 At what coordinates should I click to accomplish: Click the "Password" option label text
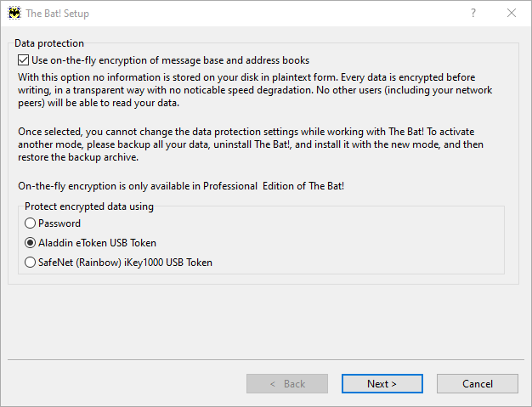[x=59, y=223]
